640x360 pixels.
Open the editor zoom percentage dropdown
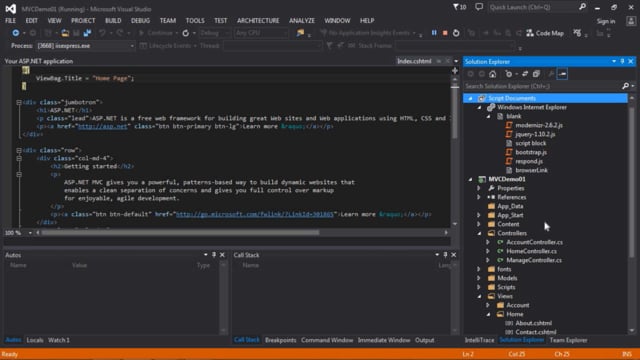30,233
